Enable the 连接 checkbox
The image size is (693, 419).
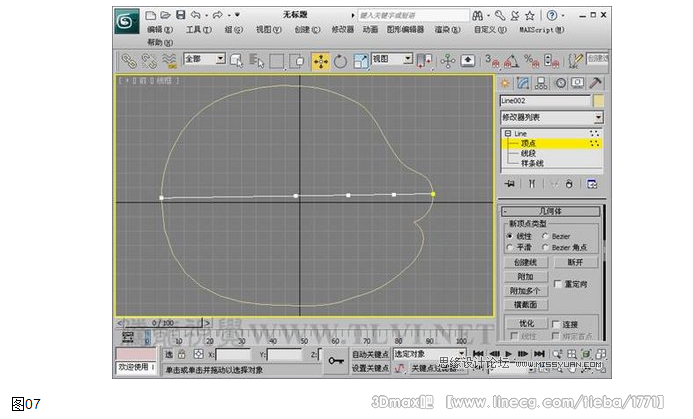pyautogui.click(x=556, y=324)
